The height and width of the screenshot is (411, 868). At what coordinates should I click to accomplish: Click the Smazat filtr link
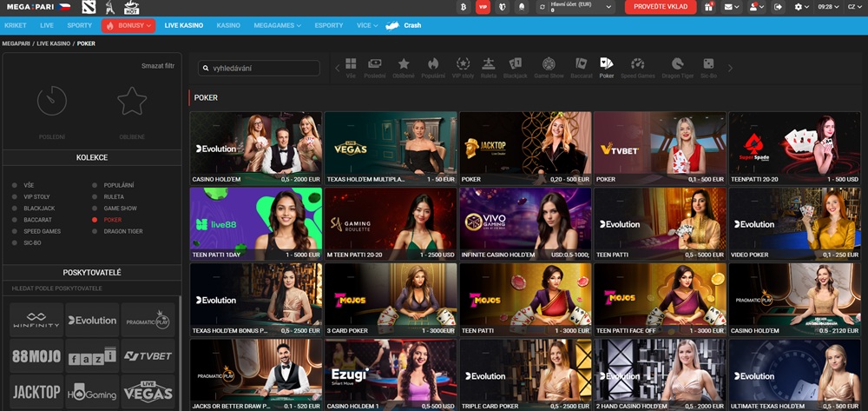[158, 65]
